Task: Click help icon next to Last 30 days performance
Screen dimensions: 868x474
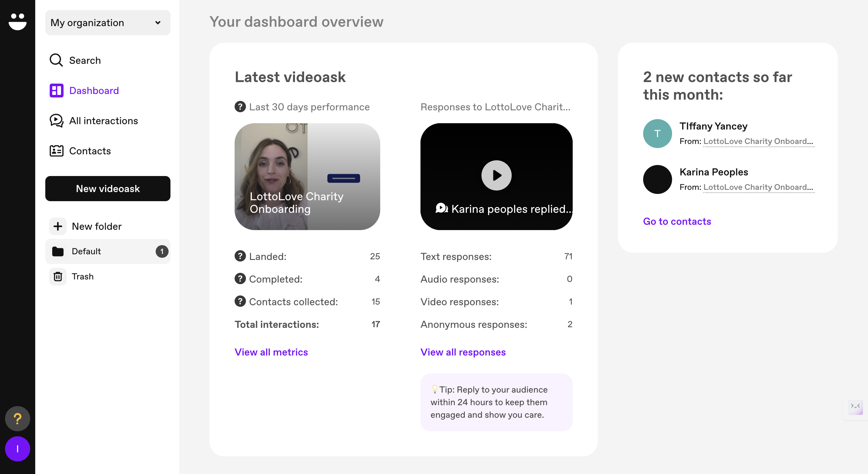Action: point(240,107)
